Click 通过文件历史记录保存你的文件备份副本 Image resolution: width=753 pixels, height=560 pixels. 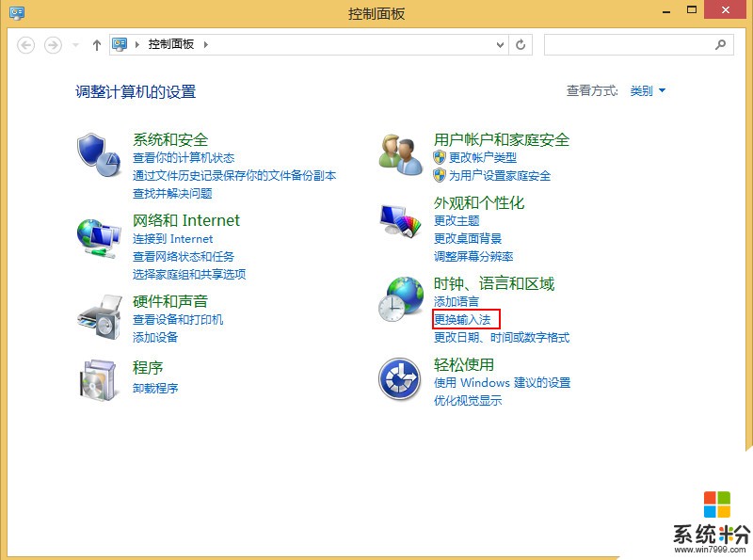point(234,175)
